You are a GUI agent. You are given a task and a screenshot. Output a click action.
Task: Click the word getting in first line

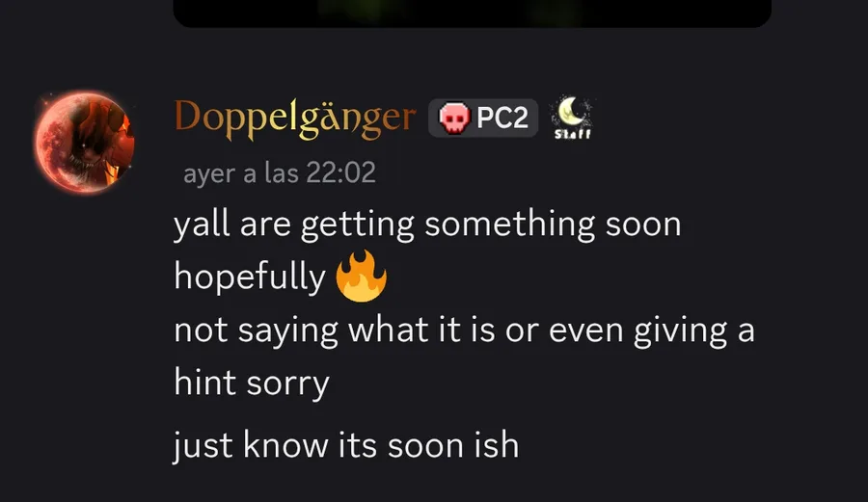pyautogui.click(x=358, y=225)
